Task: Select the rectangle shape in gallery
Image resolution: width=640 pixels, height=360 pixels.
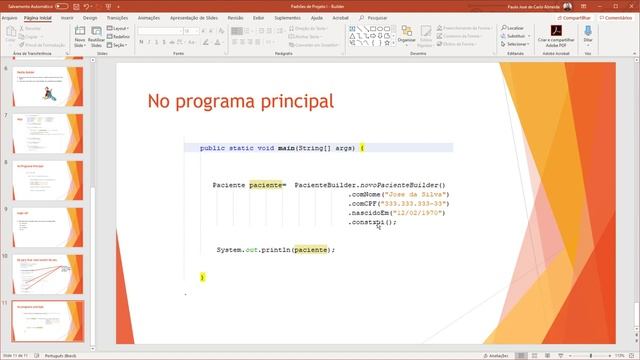Action: coord(373,29)
